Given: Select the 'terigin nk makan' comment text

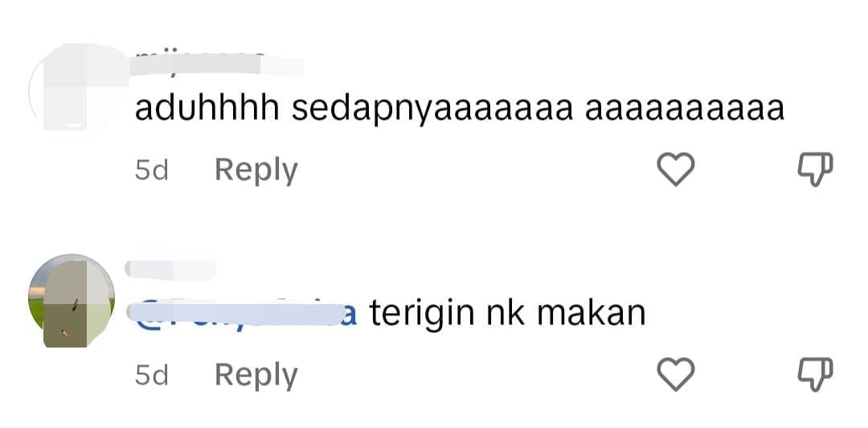Looking at the screenshot, I should [508, 313].
